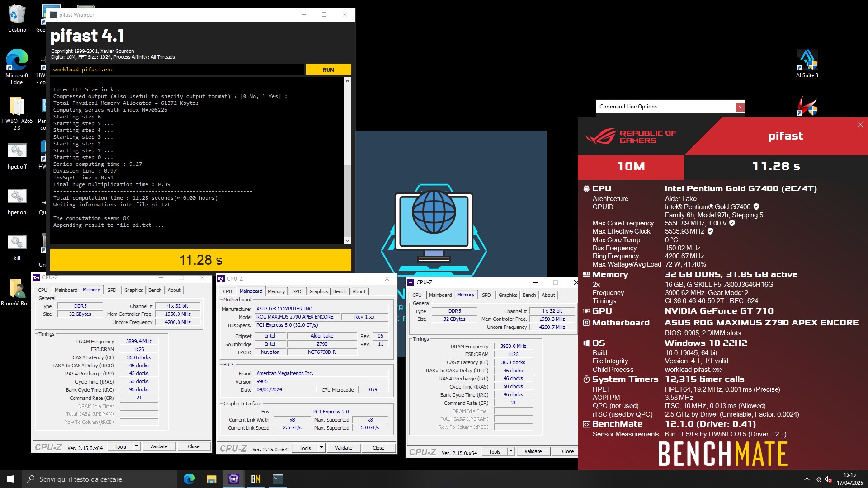Open AI Suite 3 desktop shortcut

(x=807, y=64)
